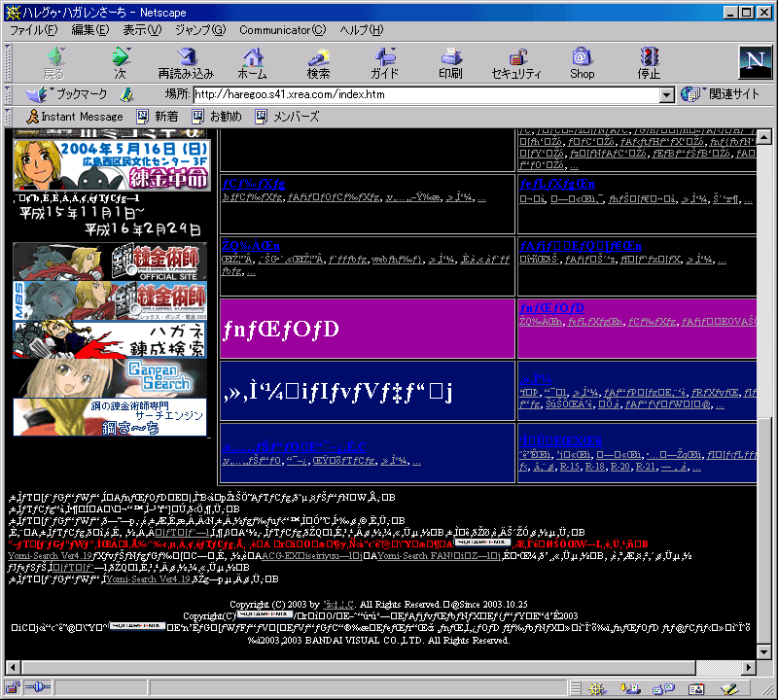Print the page with 印刷
This screenshot has width=778, height=700.
coord(450,63)
